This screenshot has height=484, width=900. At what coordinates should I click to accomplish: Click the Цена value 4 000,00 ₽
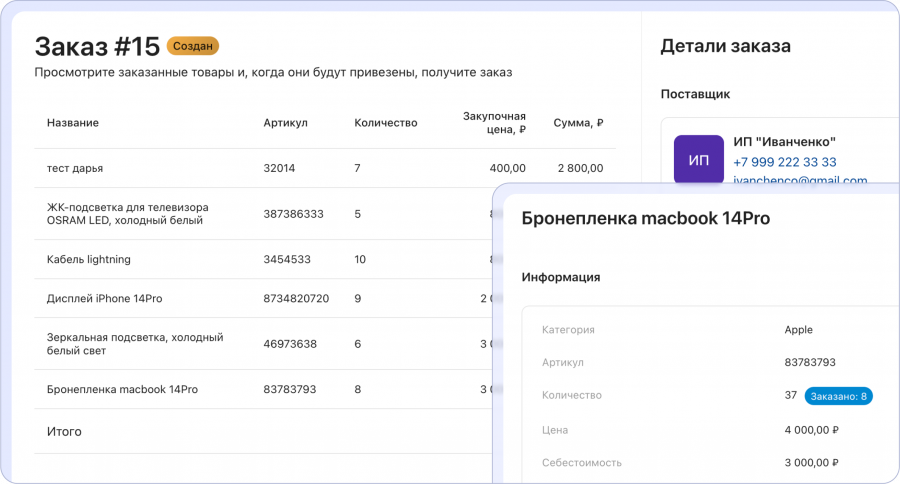click(x=812, y=430)
